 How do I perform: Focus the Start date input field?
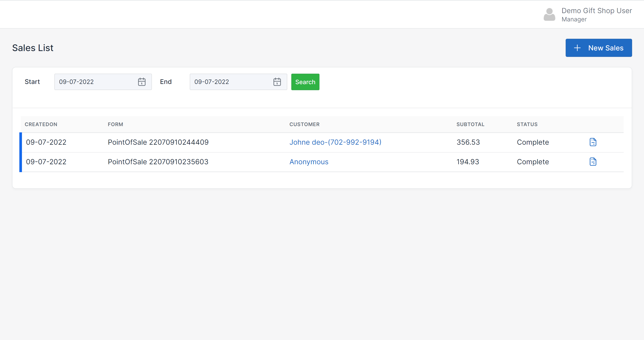(95, 82)
